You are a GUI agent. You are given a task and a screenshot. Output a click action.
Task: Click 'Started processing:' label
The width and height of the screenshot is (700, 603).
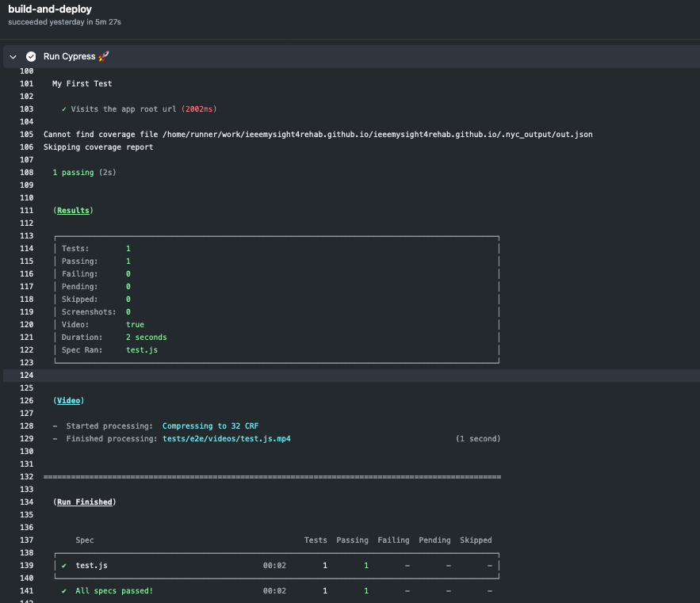tap(110, 426)
